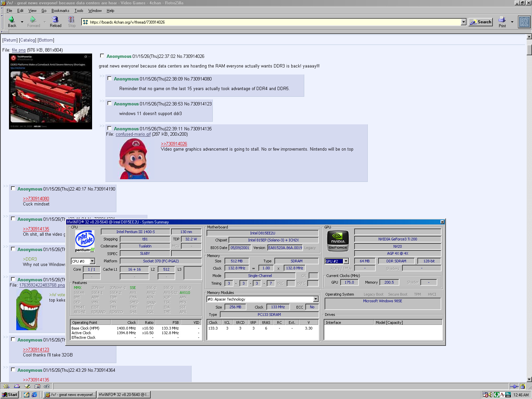Click the red letter A tray icon
The height and width of the screenshot is (399, 532).
[x=502, y=395]
